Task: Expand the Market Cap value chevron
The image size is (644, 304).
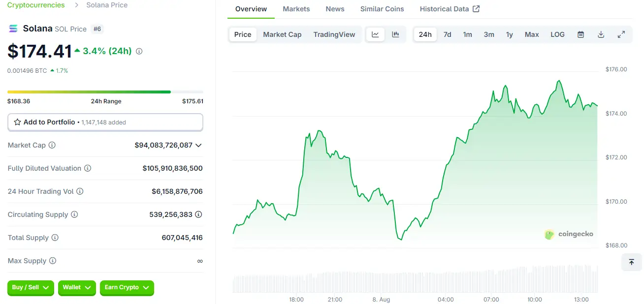Action: 198,145
